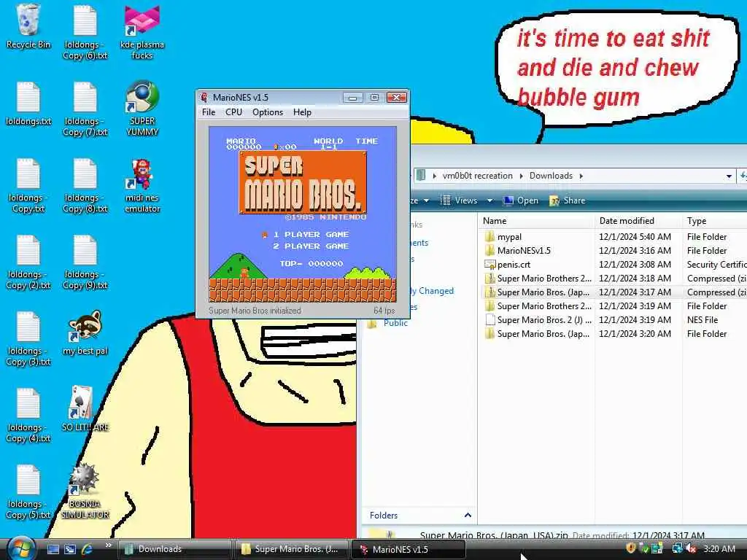Switch to Super Mario Bros. (J... taskbar button

(x=291, y=549)
